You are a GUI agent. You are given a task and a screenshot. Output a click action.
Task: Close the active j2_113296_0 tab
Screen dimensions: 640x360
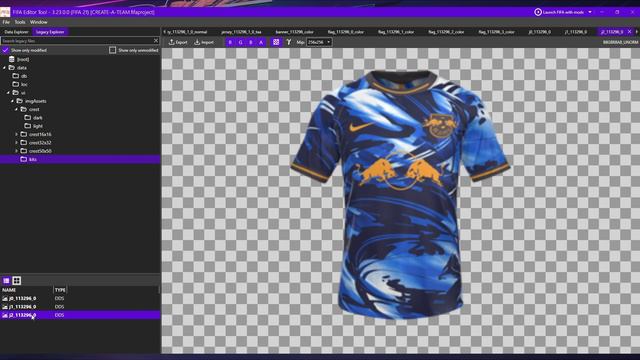[629, 31]
